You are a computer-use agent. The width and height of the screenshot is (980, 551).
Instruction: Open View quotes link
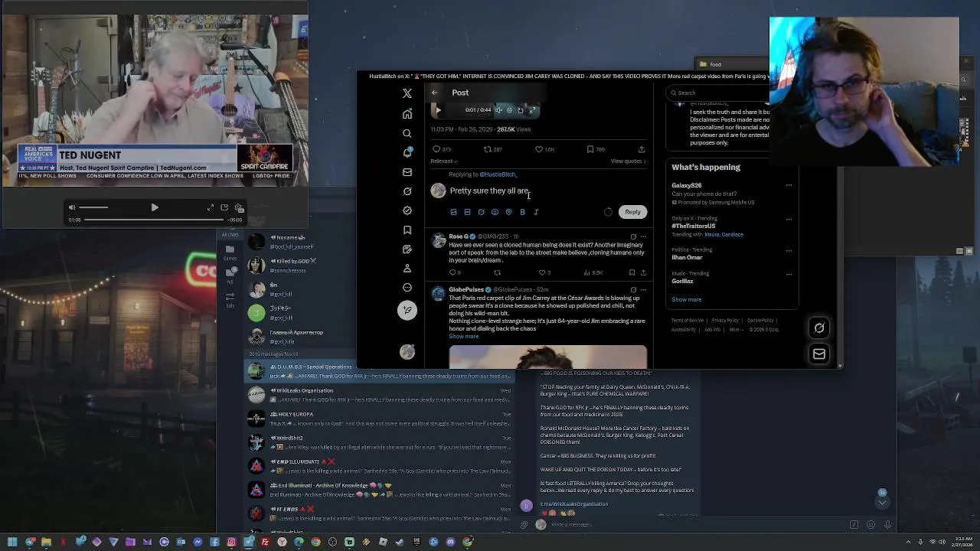click(x=628, y=161)
